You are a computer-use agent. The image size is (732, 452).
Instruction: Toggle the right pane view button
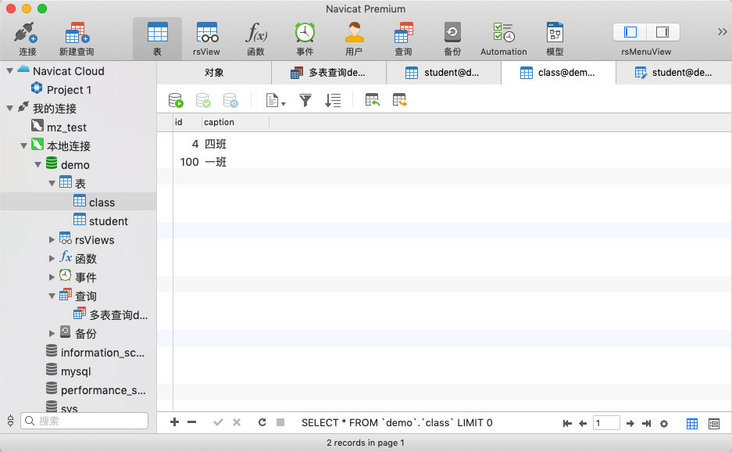click(662, 32)
